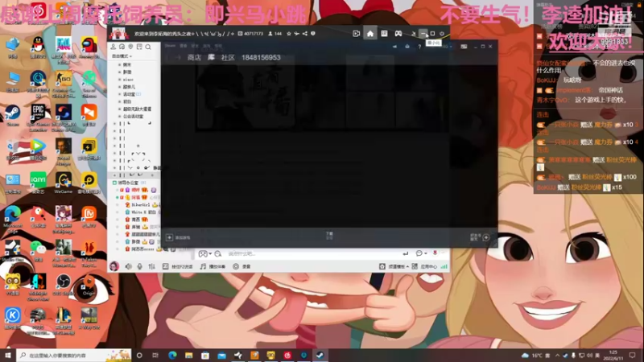Screen dimensions: 644x362
Task: Click the signal strength bars in YY
Action: 444,266
